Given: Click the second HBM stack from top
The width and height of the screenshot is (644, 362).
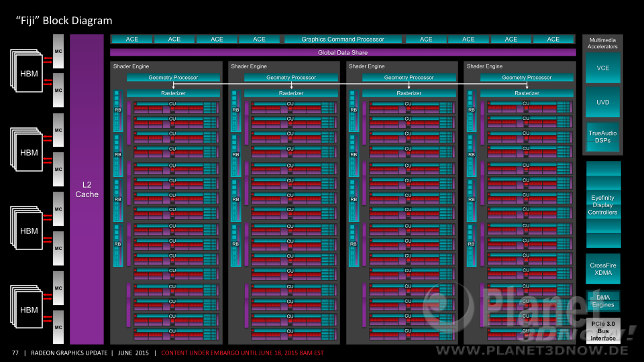Looking at the screenshot, I should pos(27,149).
